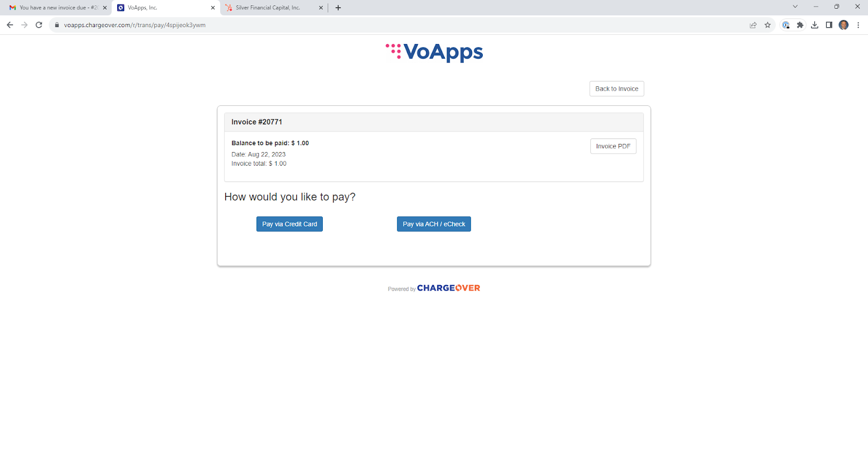This screenshot has width=868, height=467.
Task: Open browser extensions puzzle icon
Action: pos(800,25)
